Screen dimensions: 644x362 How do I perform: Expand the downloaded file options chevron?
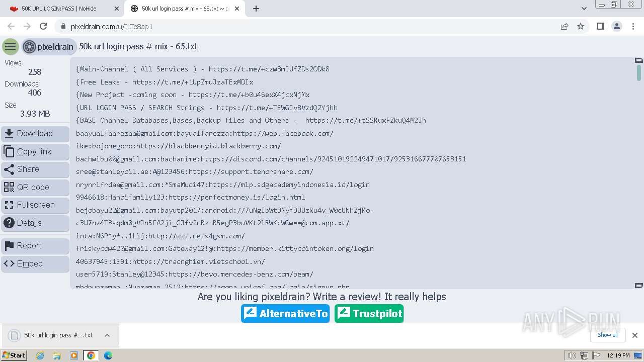click(x=107, y=335)
